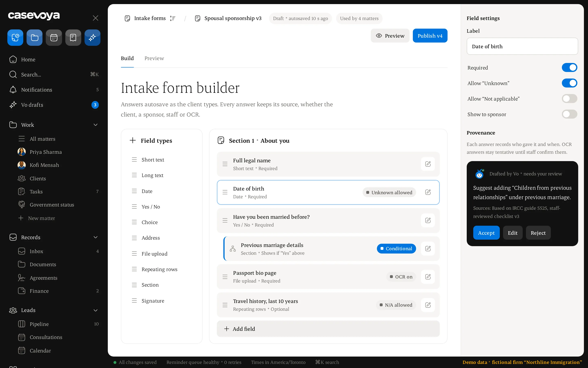
Task: Edit the Full legal name field
Action: click(428, 164)
